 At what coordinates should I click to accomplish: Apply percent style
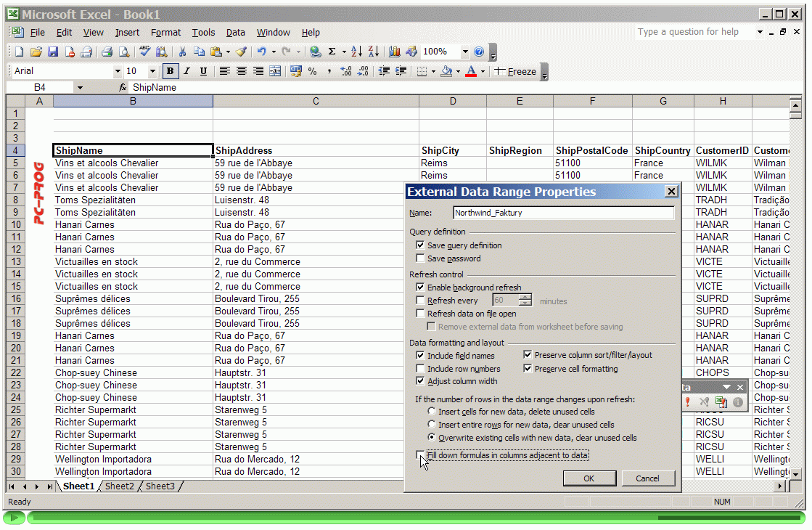tap(312, 71)
